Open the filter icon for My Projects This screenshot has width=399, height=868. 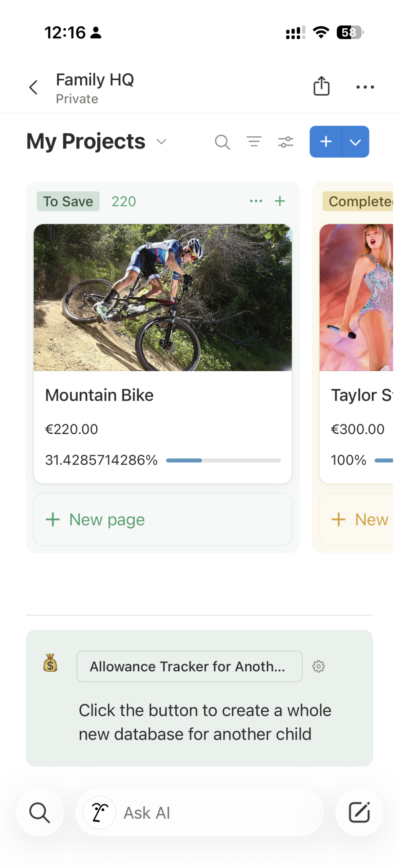254,141
